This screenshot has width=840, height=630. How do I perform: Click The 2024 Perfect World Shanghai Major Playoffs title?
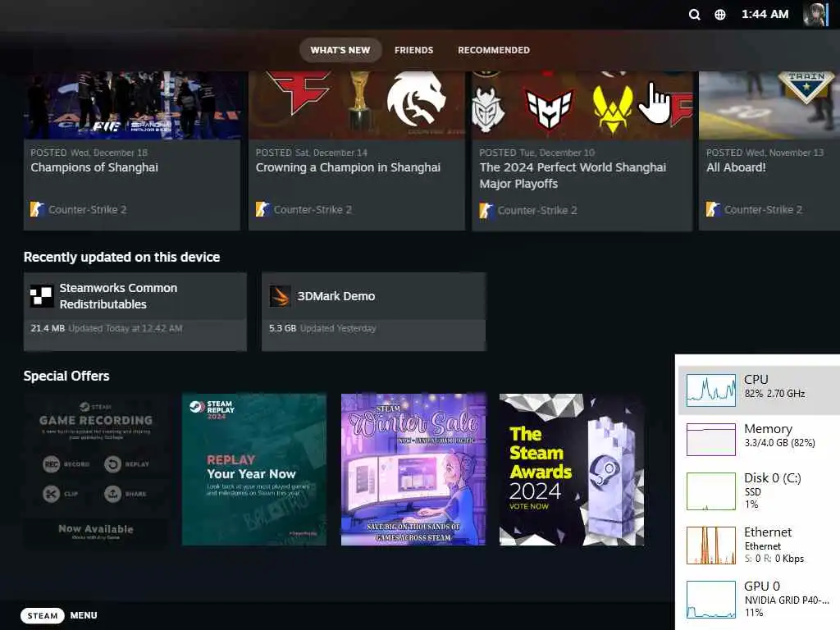click(x=573, y=176)
